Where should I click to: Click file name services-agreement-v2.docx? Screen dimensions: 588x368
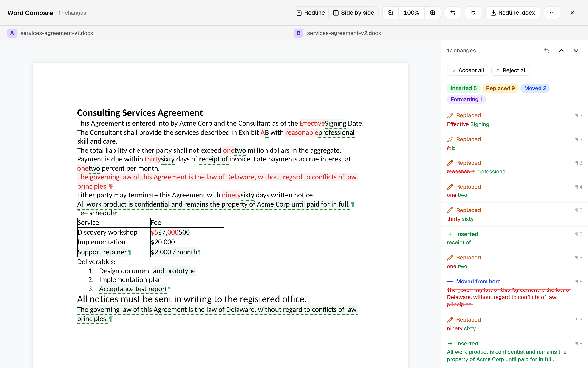(x=344, y=33)
